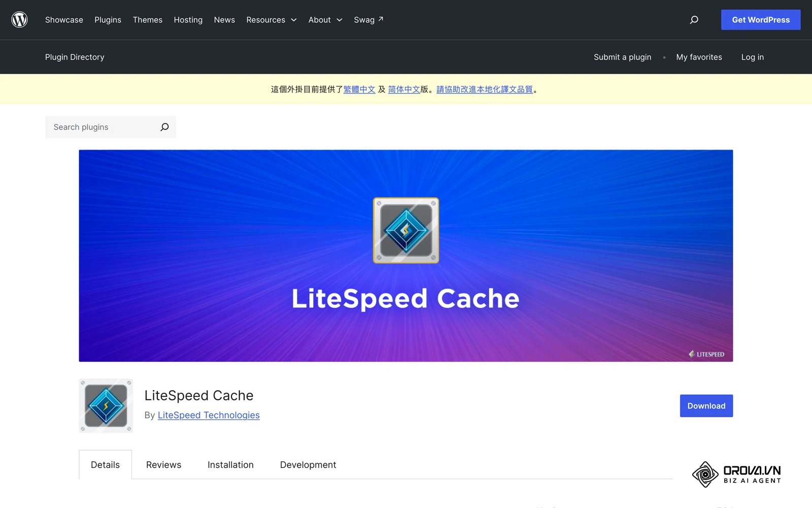This screenshot has height=508, width=812.
Task: Click the plugin search magnifier icon
Action: 164,127
